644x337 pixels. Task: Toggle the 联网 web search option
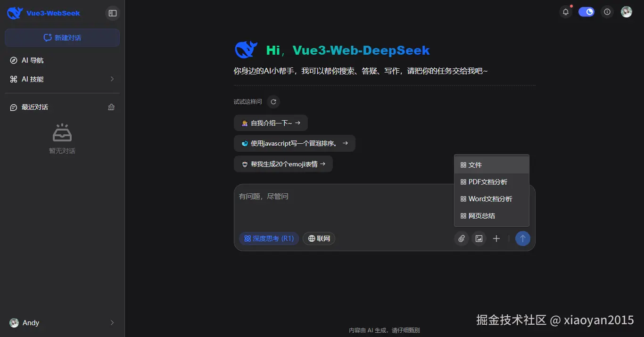pyautogui.click(x=319, y=238)
